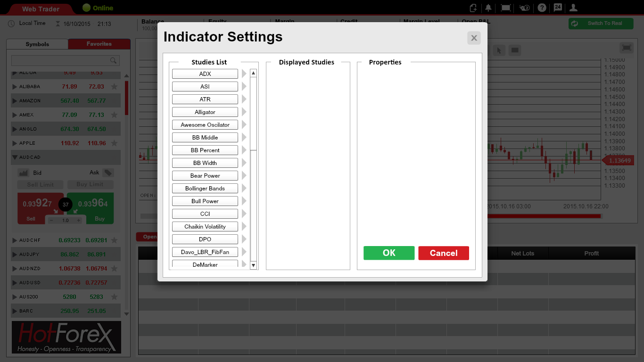Toggle favorite star for AMEX
The image size is (644, 362).
click(x=114, y=115)
